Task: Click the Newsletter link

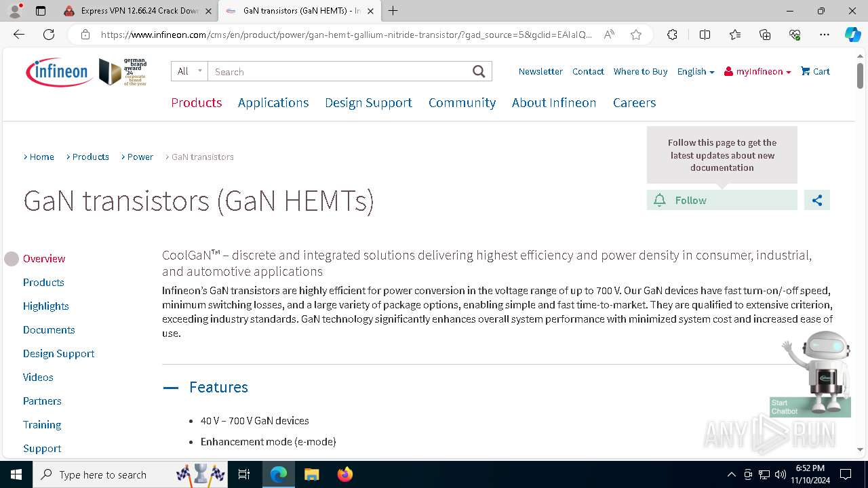Action: click(x=540, y=71)
